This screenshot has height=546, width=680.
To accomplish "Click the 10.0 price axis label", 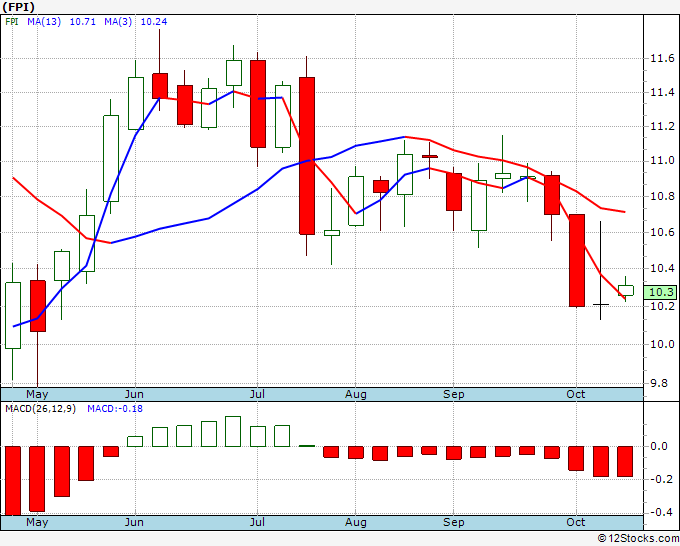I will [x=662, y=344].
